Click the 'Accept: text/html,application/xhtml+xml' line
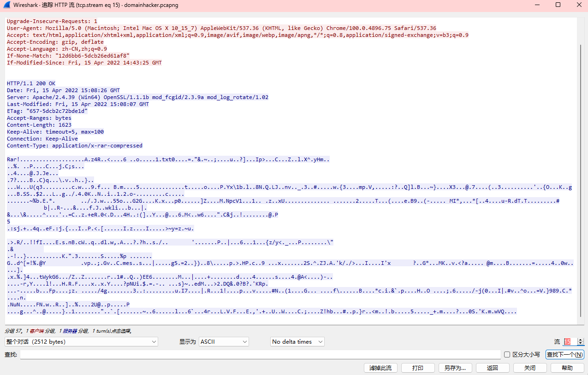The height and width of the screenshot is (375, 588). click(238, 35)
